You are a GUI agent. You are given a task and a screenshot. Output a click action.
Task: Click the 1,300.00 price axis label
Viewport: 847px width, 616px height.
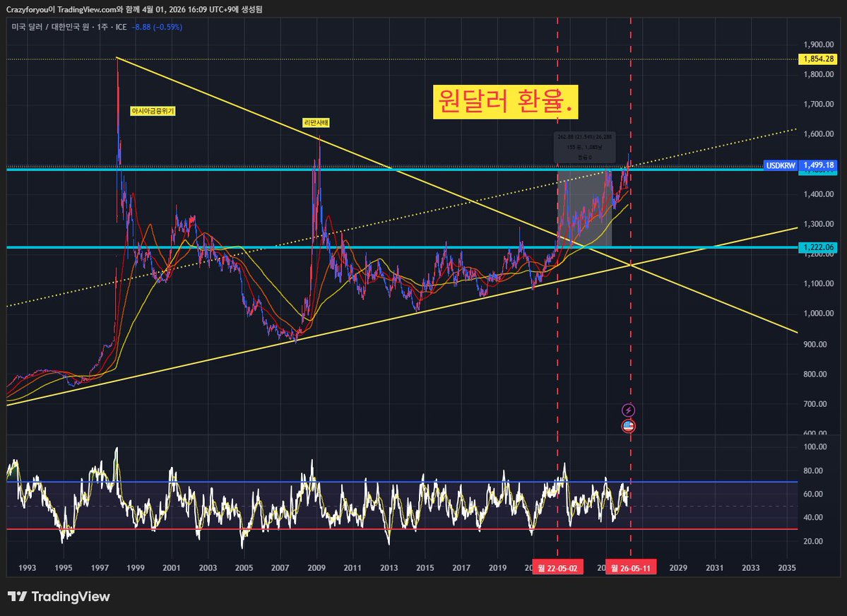pyautogui.click(x=818, y=224)
